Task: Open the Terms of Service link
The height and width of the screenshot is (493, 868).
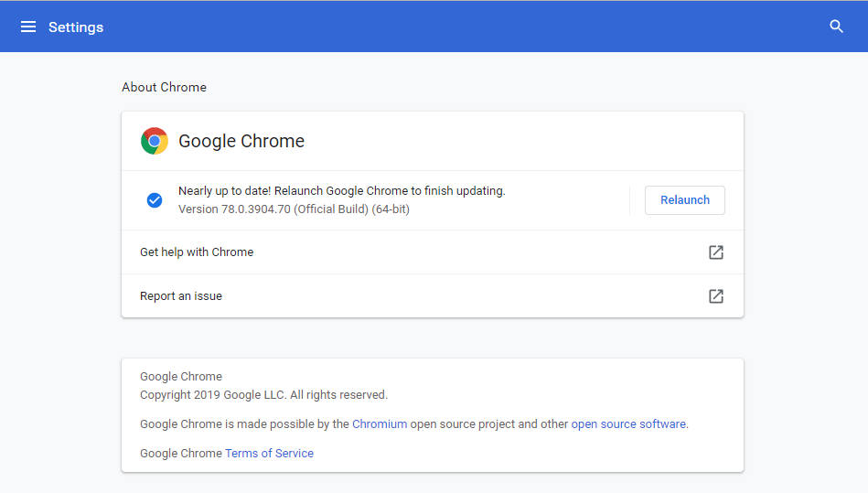Action: (269, 453)
